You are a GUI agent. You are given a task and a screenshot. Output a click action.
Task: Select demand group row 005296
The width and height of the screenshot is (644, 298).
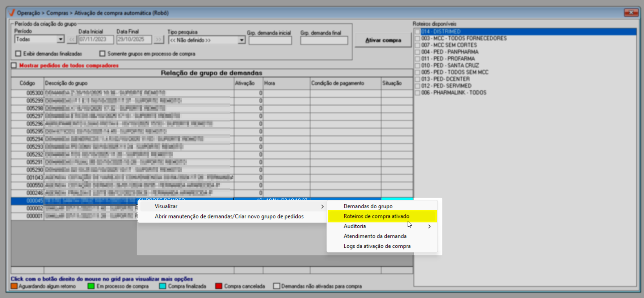click(x=212, y=124)
